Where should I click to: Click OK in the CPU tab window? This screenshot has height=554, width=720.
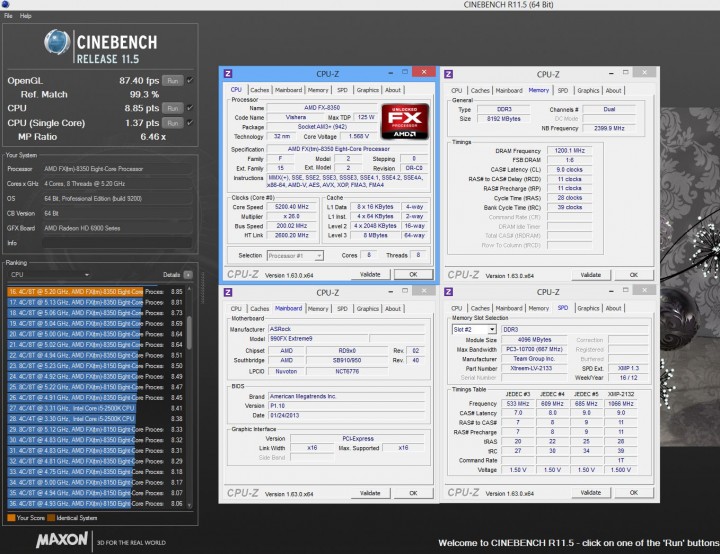(x=413, y=274)
